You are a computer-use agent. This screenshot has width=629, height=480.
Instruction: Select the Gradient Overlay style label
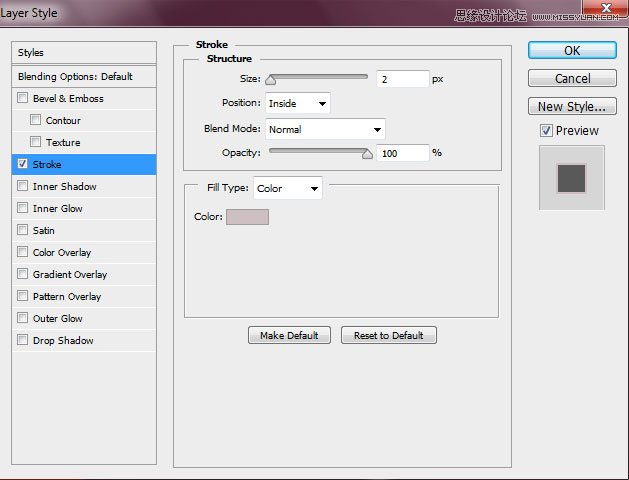pos(70,275)
